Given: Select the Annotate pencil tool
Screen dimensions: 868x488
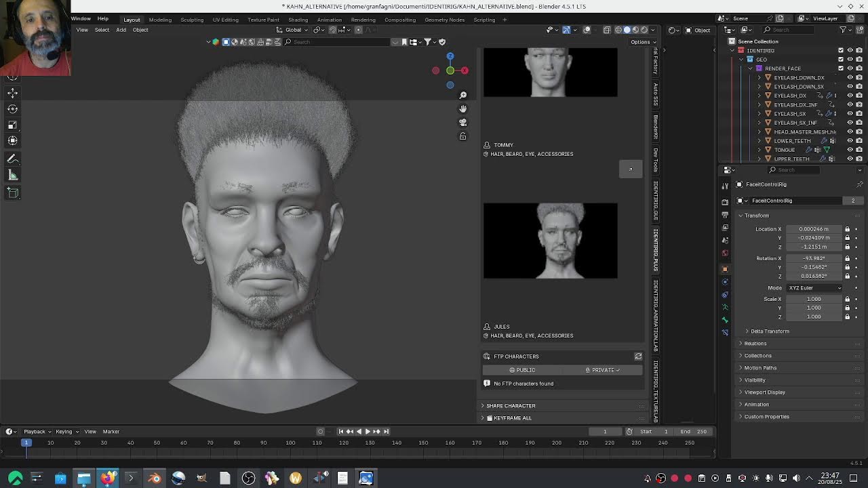Looking at the screenshot, I should click(12, 159).
